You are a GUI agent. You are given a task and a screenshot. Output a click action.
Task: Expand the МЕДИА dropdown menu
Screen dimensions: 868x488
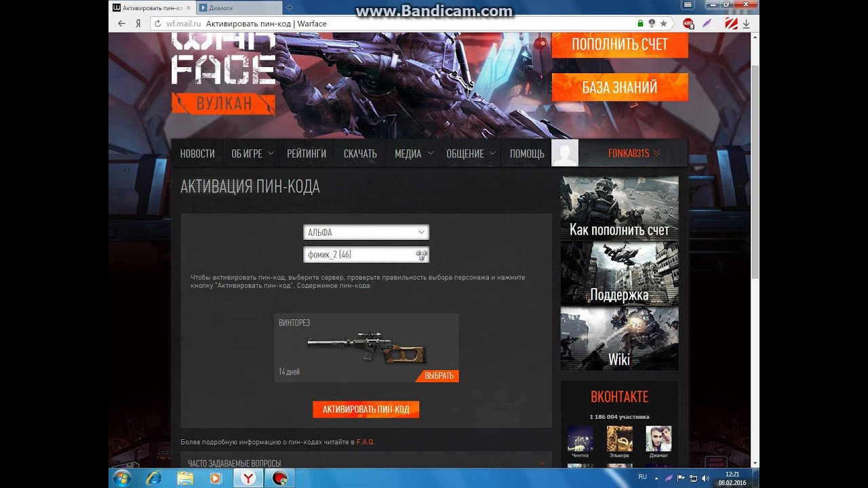413,154
